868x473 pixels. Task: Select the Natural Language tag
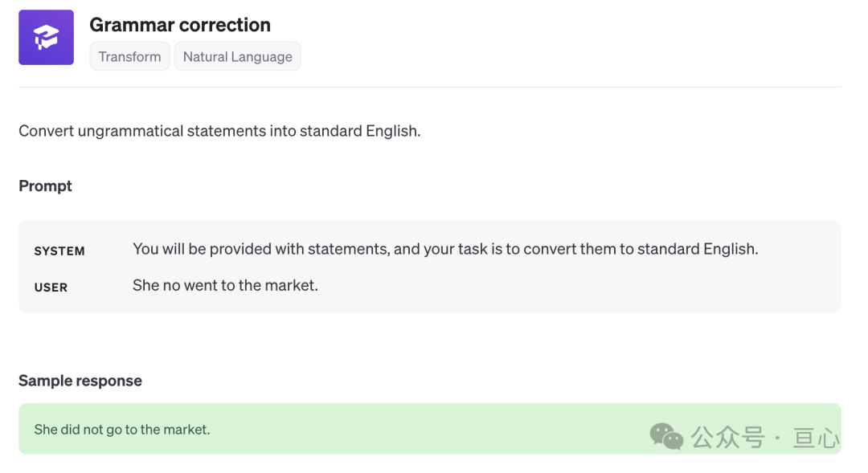237,56
